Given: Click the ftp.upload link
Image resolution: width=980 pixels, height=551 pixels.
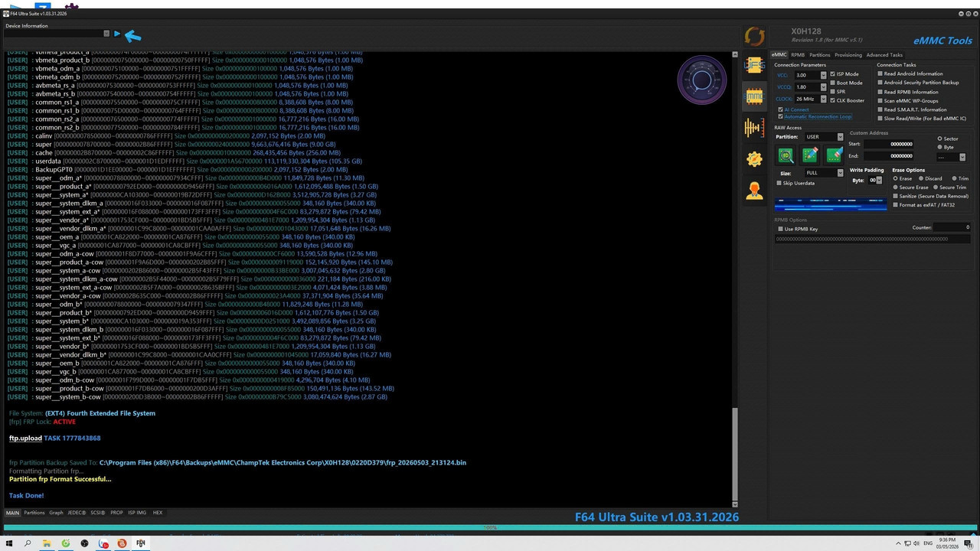Looking at the screenshot, I should 25,439.
